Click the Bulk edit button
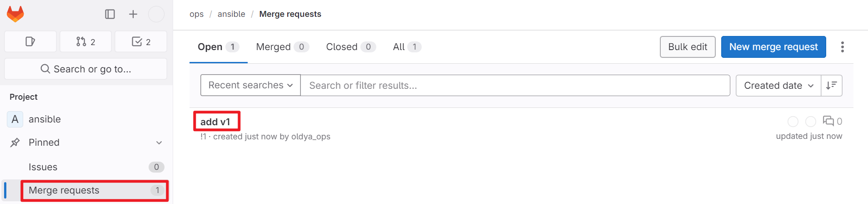This screenshot has height=204, width=868. (x=688, y=47)
